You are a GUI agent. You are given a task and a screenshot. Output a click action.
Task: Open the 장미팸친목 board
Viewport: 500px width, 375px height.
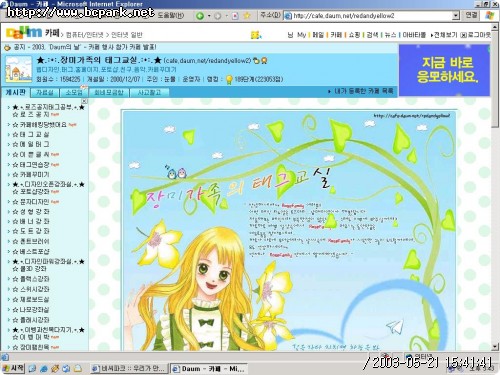(31, 347)
